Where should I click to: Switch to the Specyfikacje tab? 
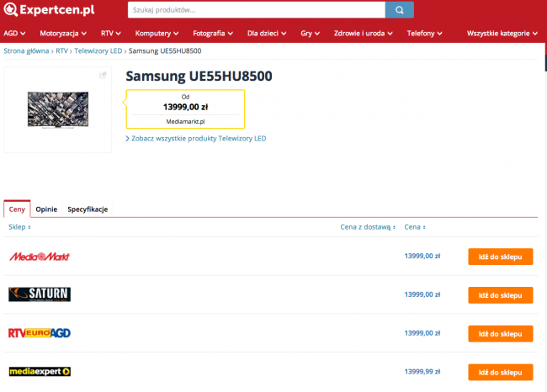tap(88, 209)
